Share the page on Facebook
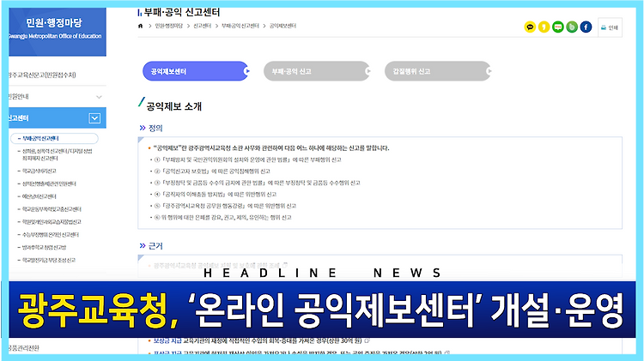The image size is (644, 361). click(586, 27)
